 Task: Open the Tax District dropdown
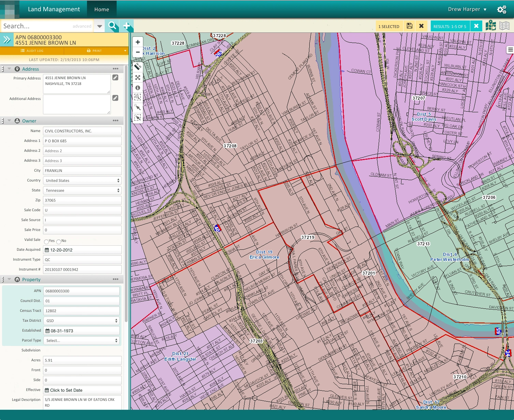click(82, 321)
